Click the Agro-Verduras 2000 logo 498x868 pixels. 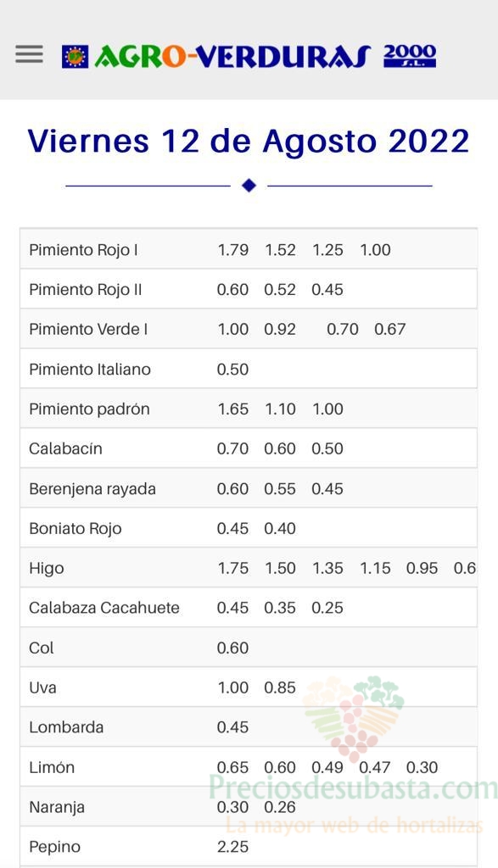coord(249,56)
